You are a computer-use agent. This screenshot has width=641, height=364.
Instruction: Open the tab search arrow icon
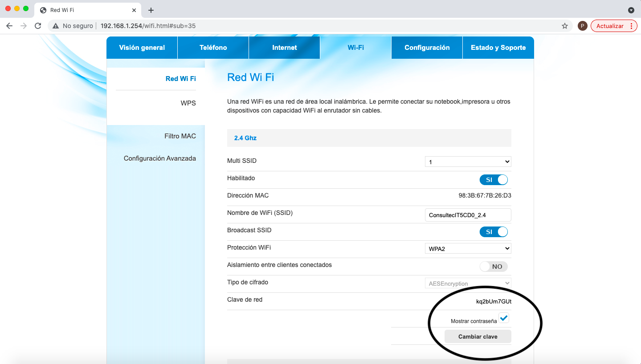tap(631, 10)
